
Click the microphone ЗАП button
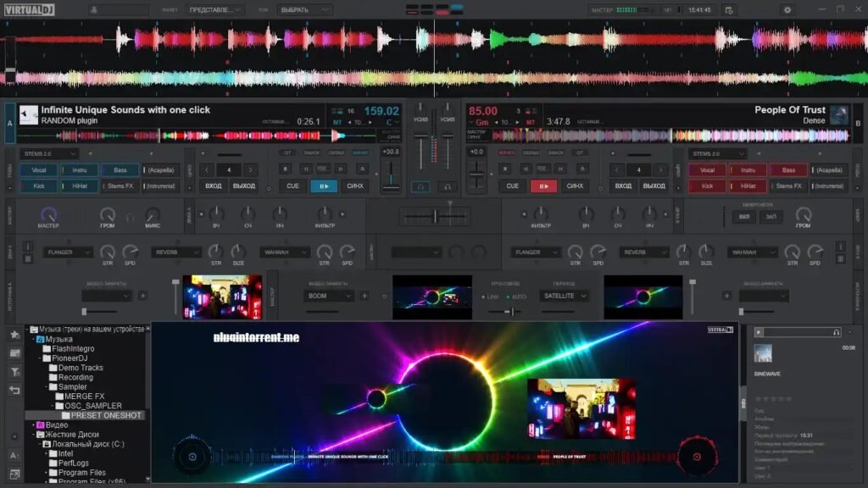[771, 216]
